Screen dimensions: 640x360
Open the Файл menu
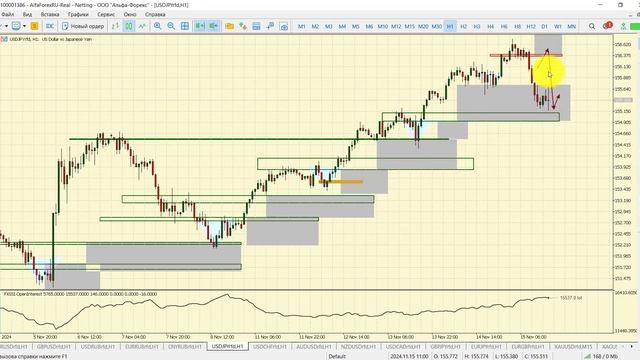pyautogui.click(x=8, y=14)
